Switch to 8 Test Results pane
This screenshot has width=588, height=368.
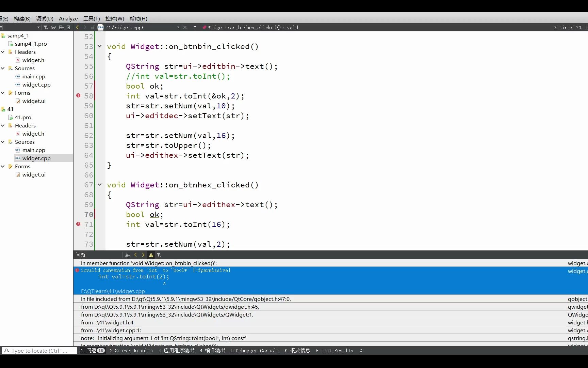[334, 350]
